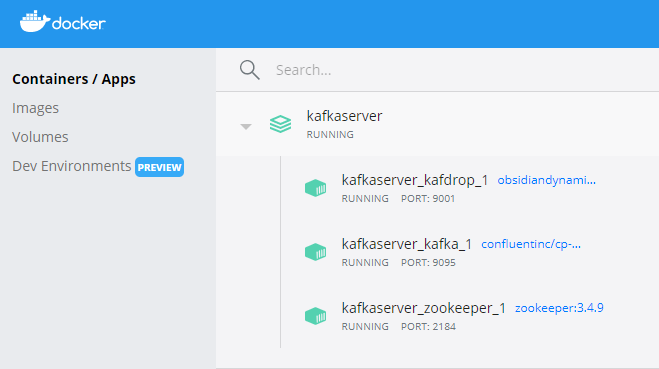Select the kafkaserver_kafka_1 container name
Screen dimensions: 659x369
[407, 244]
